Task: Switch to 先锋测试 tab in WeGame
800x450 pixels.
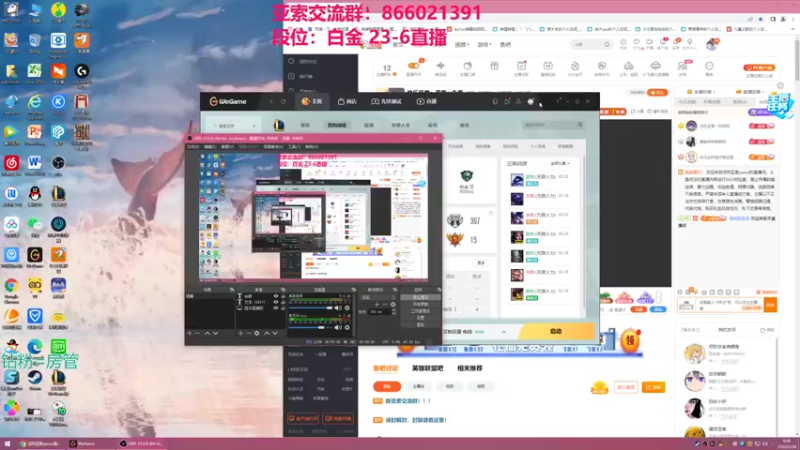Action: [386, 102]
